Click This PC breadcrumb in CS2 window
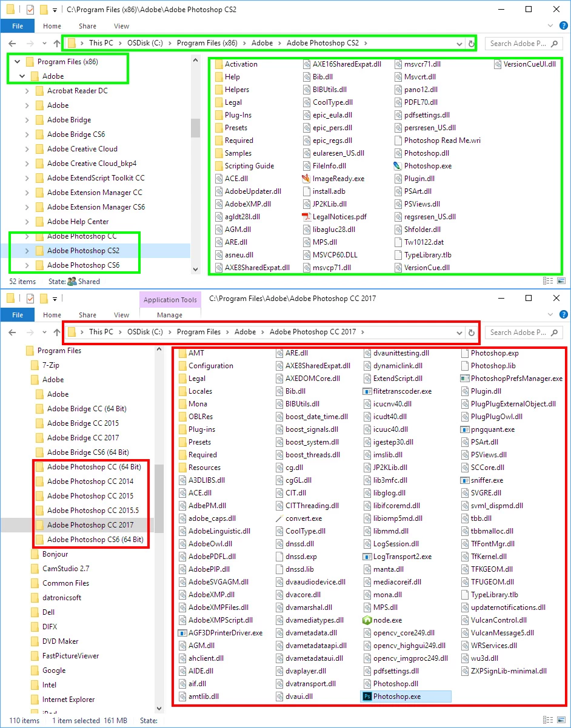 tap(101, 43)
